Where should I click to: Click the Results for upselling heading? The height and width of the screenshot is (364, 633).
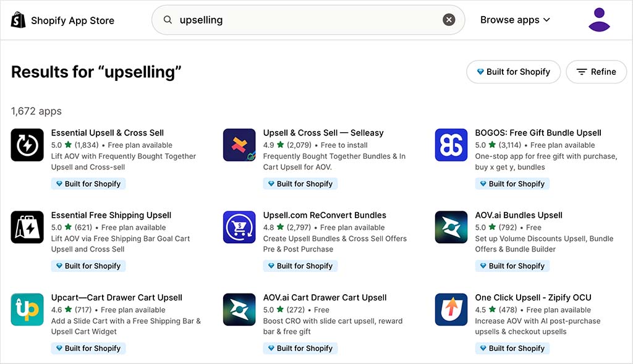click(95, 72)
